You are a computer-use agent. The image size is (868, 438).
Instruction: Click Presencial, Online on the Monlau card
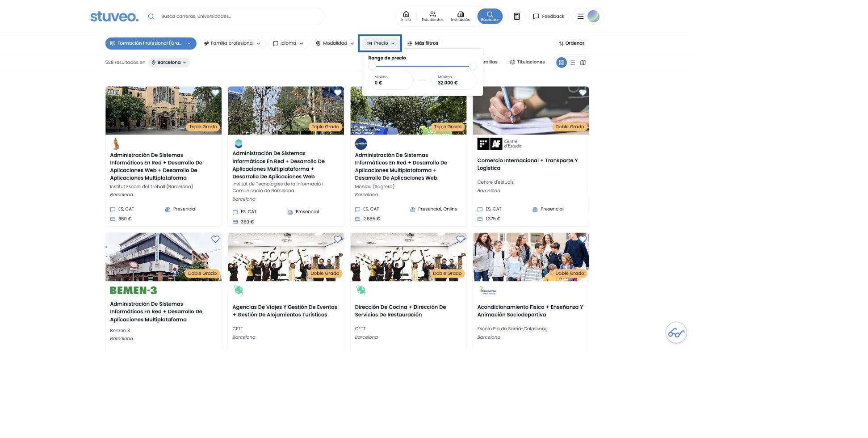437,209
